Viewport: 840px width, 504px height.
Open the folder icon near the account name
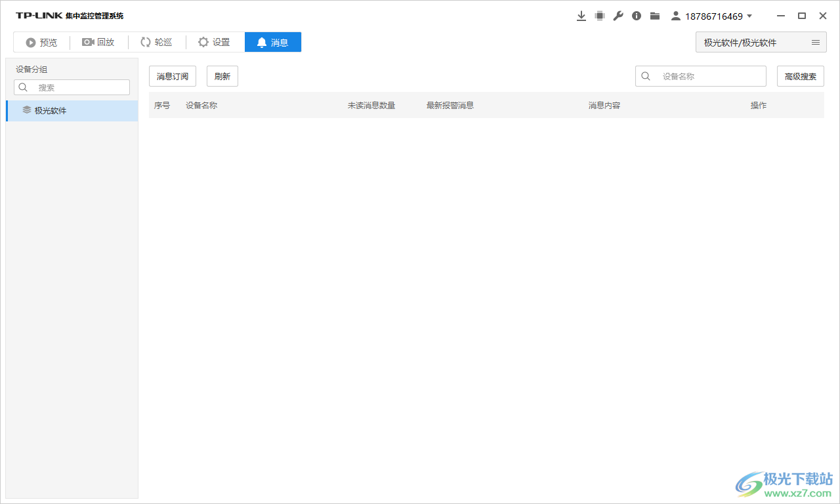654,15
